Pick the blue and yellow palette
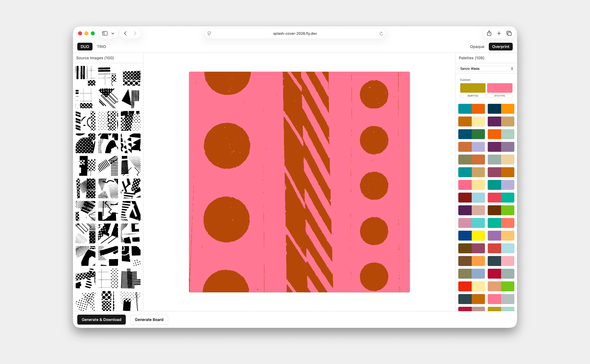Viewport: 590px width, 364px height. 472,236
